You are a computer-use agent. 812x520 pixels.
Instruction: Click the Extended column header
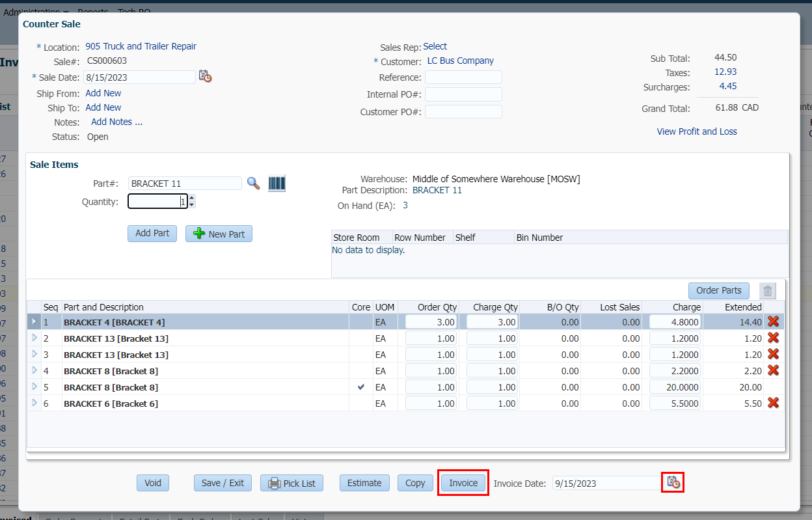[x=733, y=307]
